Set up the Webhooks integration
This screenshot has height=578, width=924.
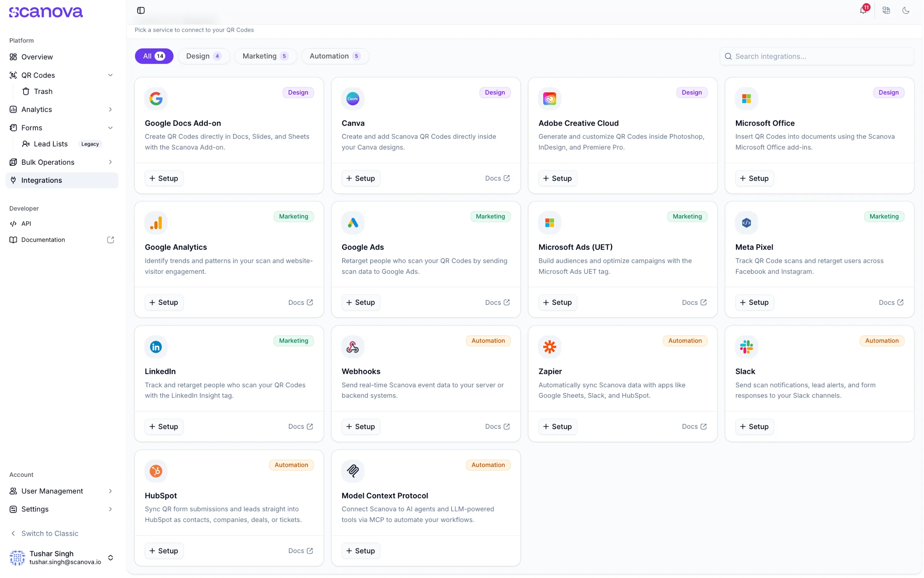[x=361, y=427]
